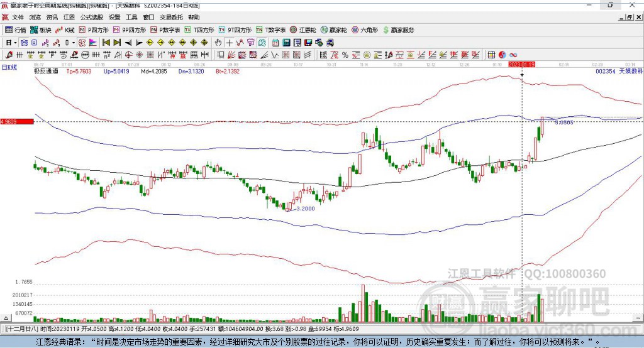The image size is (644, 348).
Task: Select the circular target cycle tool
Action: [128, 55]
